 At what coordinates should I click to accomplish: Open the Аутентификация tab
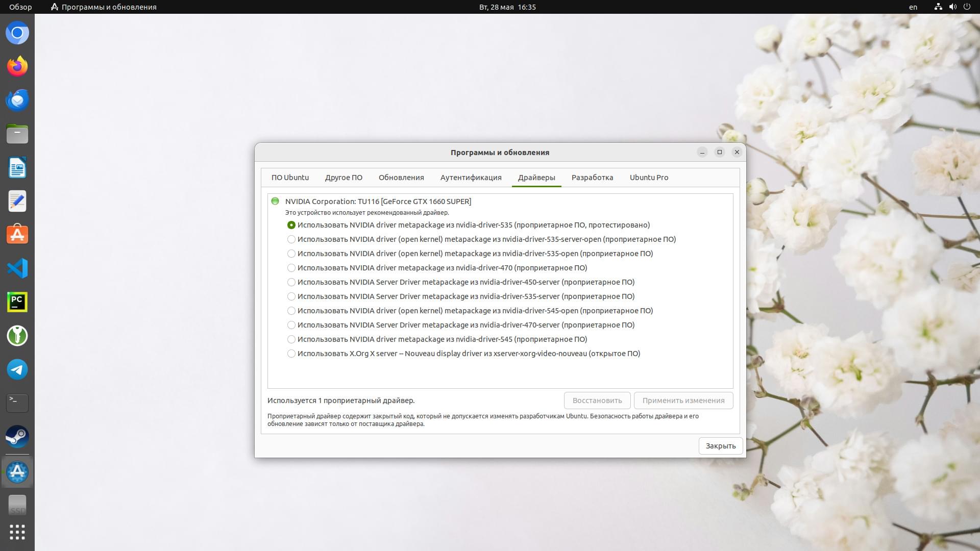click(471, 178)
